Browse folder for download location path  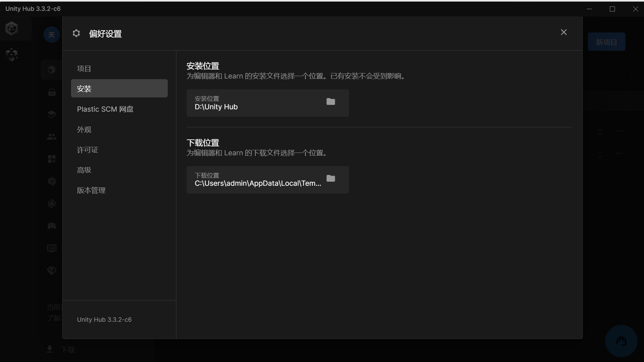pyautogui.click(x=330, y=178)
